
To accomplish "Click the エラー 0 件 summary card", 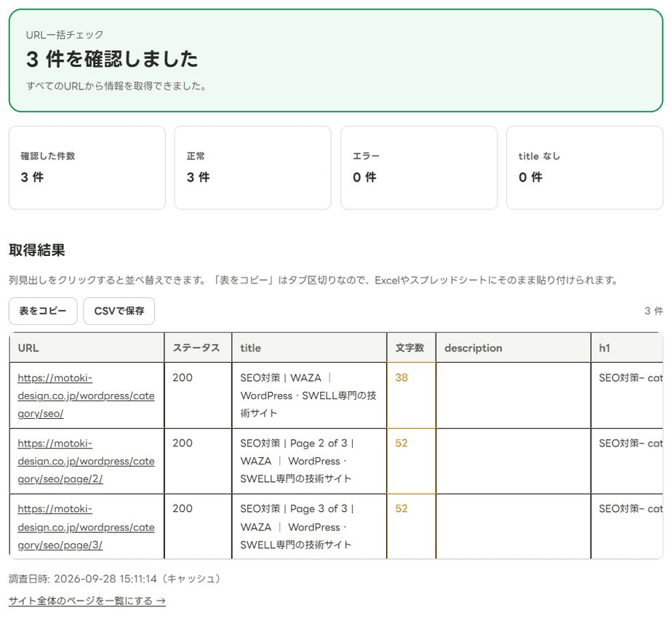I will (419, 167).
